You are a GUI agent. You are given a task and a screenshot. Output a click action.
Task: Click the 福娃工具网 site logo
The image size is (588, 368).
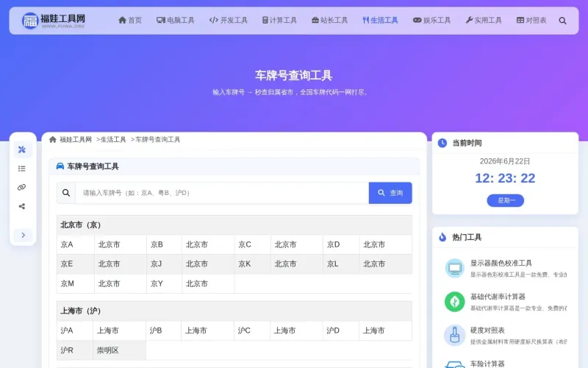(53, 21)
